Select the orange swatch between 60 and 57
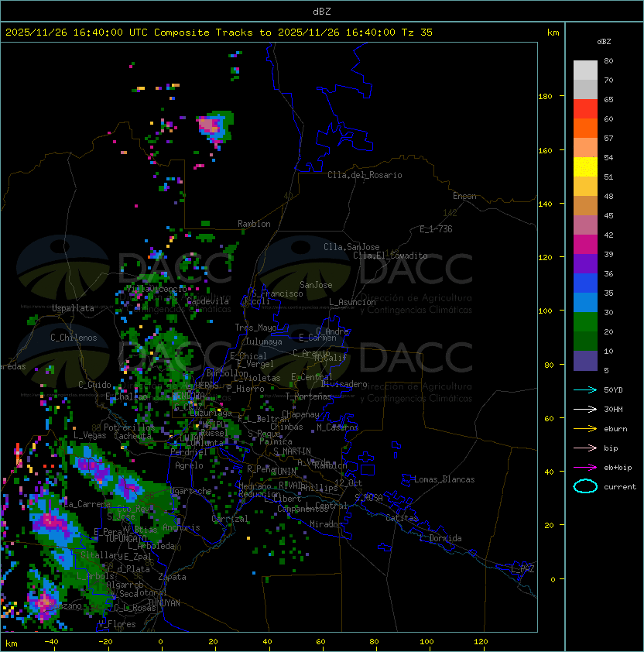 pos(585,128)
